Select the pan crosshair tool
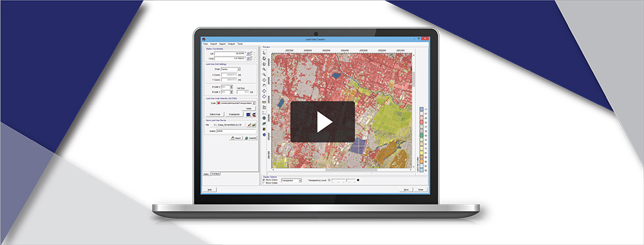This screenshot has width=644, height=245. [263, 80]
